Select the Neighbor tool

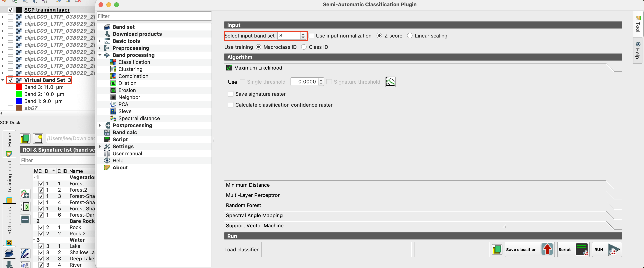click(129, 97)
